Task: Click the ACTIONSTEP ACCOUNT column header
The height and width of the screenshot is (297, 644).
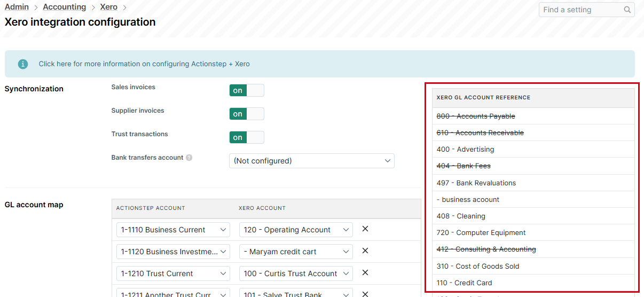Action: (151, 208)
